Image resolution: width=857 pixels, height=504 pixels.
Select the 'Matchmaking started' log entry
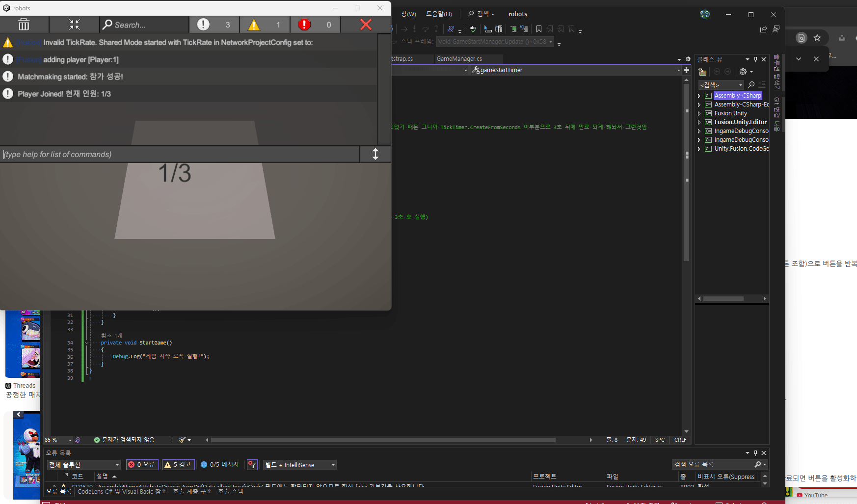click(189, 77)
